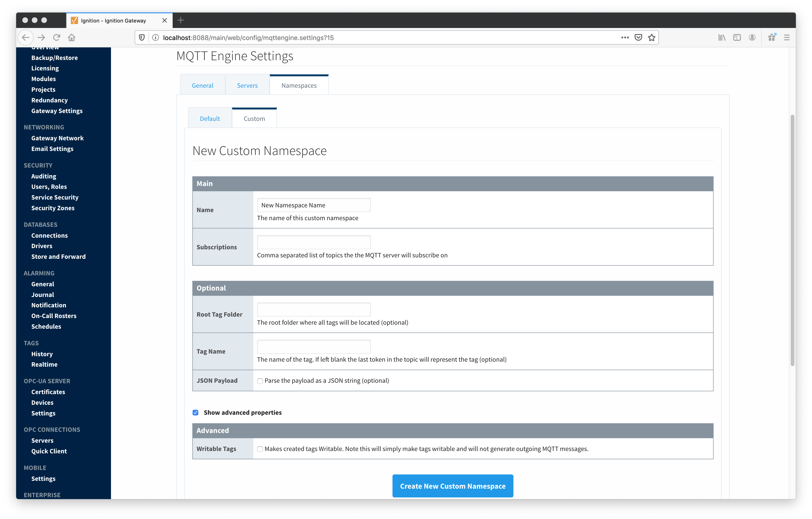812x519 pixels.
Task: Open database Connections link
Action: click(x=49, y=235)
